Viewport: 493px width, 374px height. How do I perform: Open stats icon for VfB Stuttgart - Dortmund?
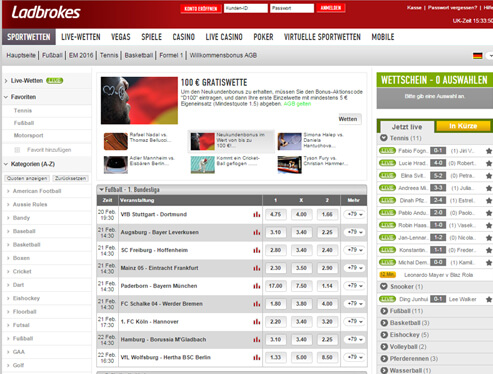(256, 214)
